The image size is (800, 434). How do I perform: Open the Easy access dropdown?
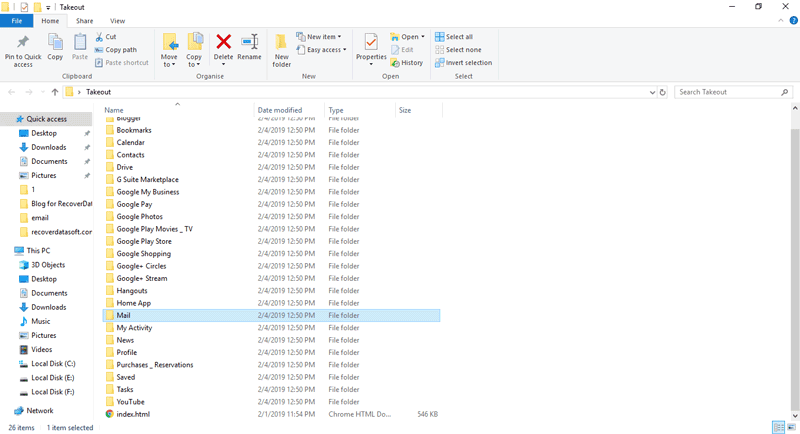321,49
